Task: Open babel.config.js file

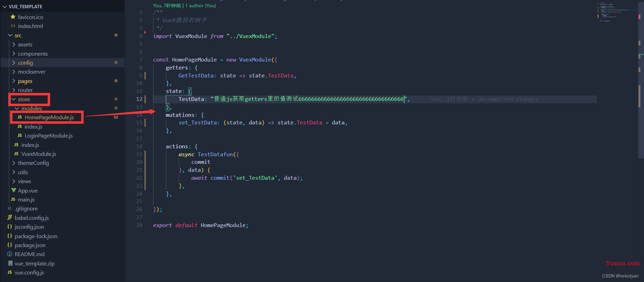Action: [32, 218]
